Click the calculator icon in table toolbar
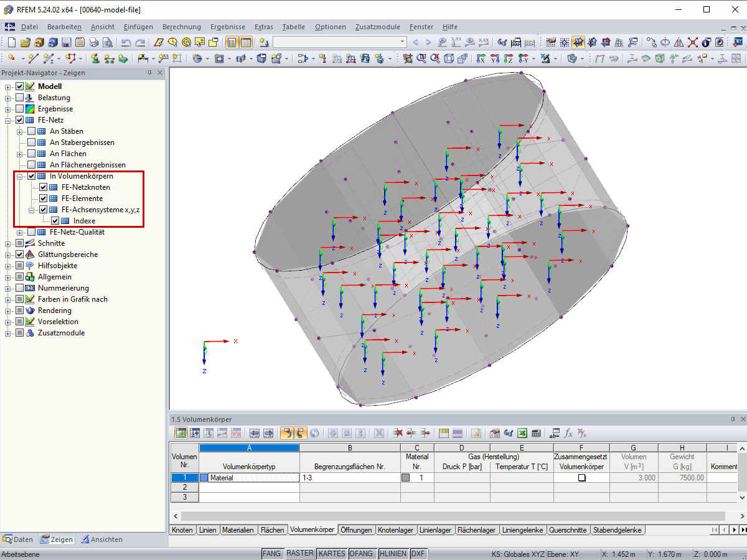 [536, 433]
